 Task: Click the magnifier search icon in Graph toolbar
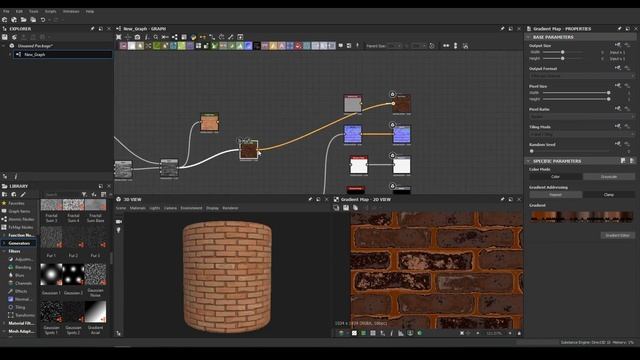click(x=156, y=37)
